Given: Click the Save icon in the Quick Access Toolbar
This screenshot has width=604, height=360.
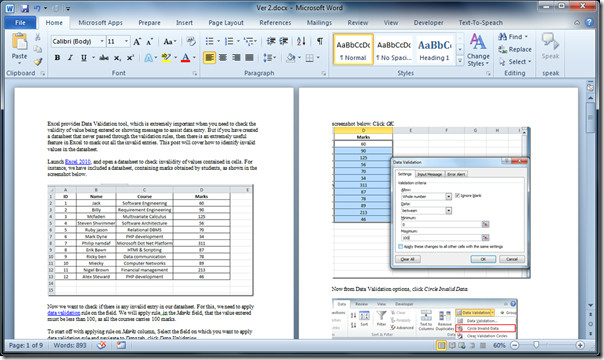Looking at the screenshot, I should (x=25, y=8).
